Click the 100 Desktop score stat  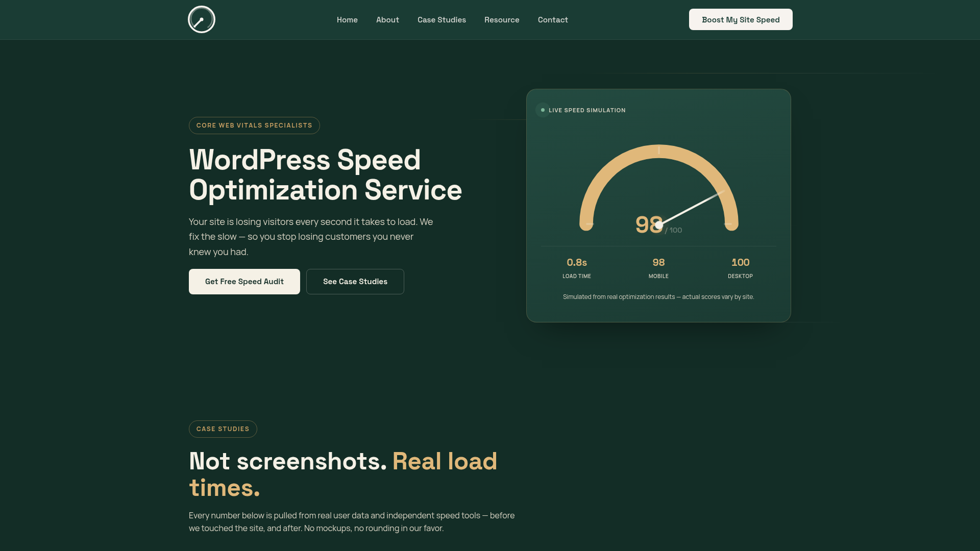[740, 268]
